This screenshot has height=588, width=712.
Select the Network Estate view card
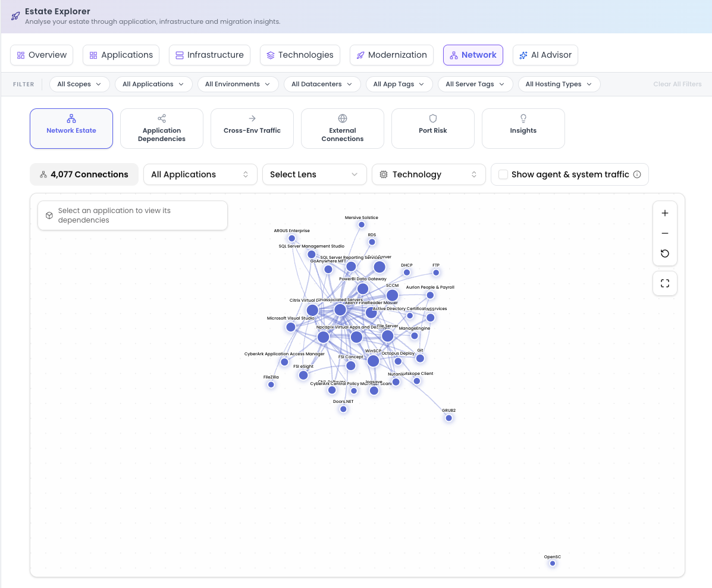[x=71, y=129]
